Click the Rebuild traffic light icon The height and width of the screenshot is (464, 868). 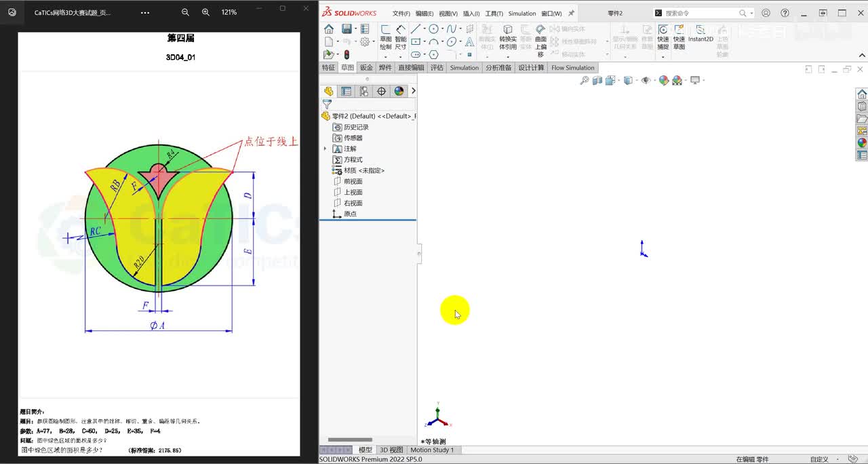click(x=347, y=54)
